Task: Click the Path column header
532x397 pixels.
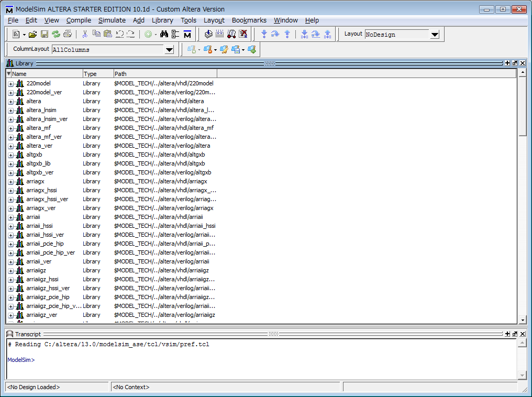Action: tap(165, 74)
